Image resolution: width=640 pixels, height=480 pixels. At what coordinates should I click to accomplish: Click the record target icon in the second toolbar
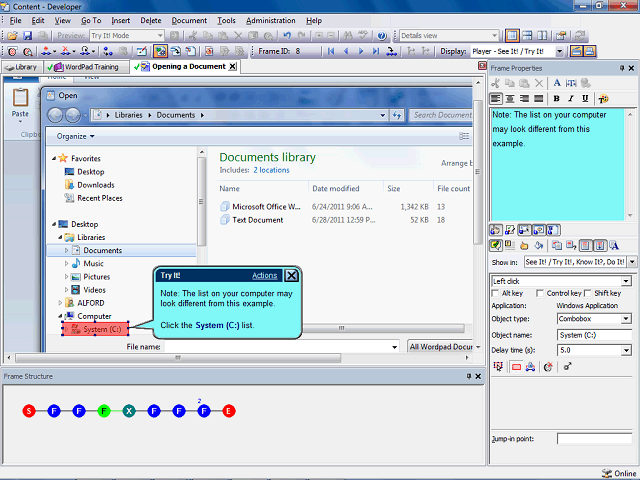click(12, 51)
